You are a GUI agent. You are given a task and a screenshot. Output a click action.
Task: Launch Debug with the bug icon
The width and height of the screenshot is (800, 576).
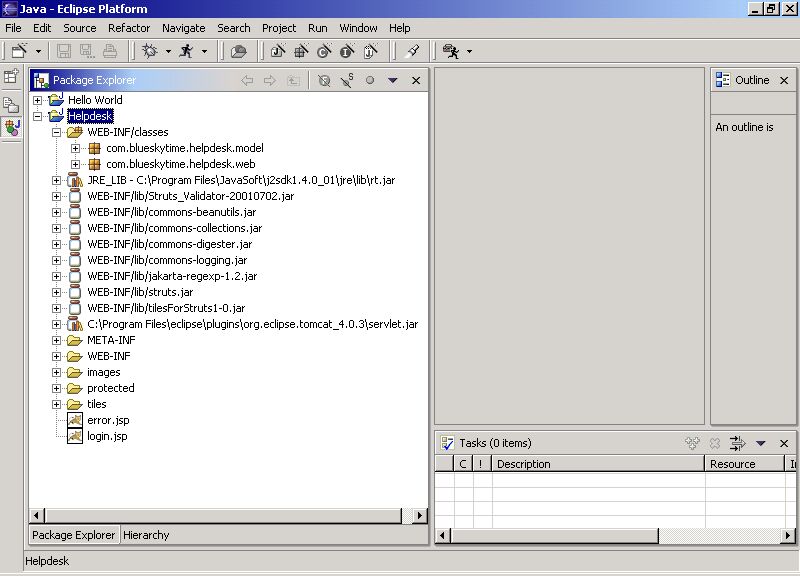coord(149,51)
